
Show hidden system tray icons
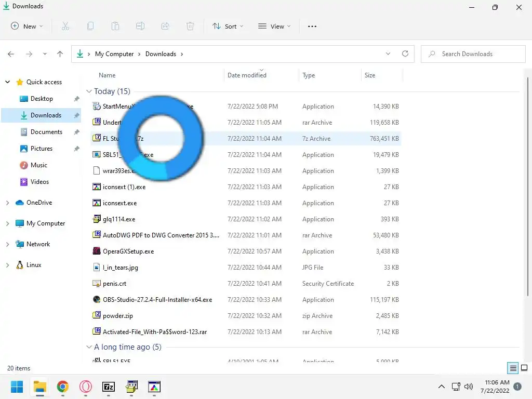pos(442,387)
